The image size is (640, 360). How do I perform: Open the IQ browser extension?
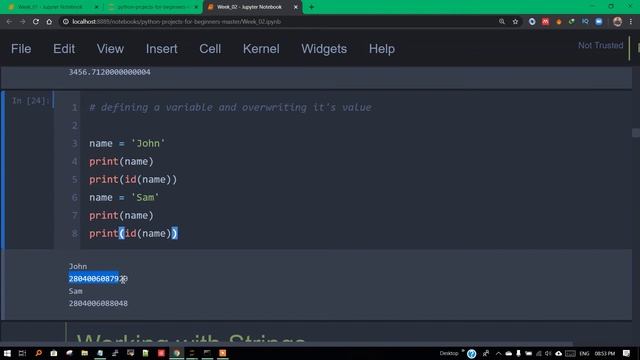(x=585, y=21)
